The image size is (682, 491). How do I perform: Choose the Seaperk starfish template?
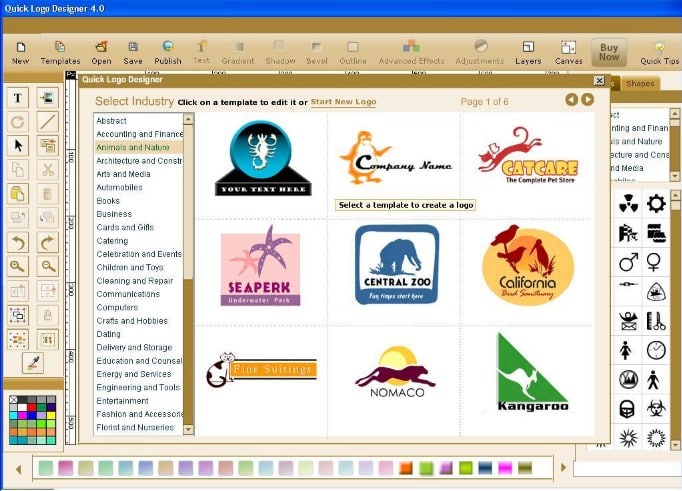click(260, 265)
